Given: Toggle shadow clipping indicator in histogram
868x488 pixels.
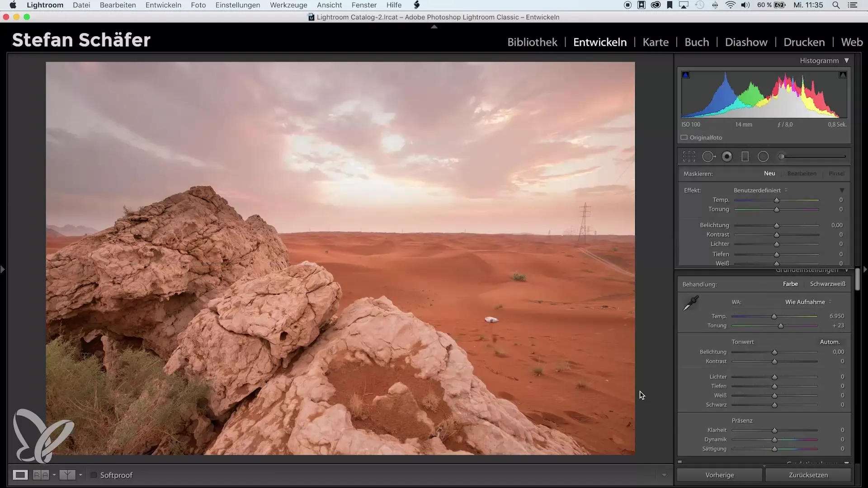Looking at the screenshot, I should click(x=686, y=75).
